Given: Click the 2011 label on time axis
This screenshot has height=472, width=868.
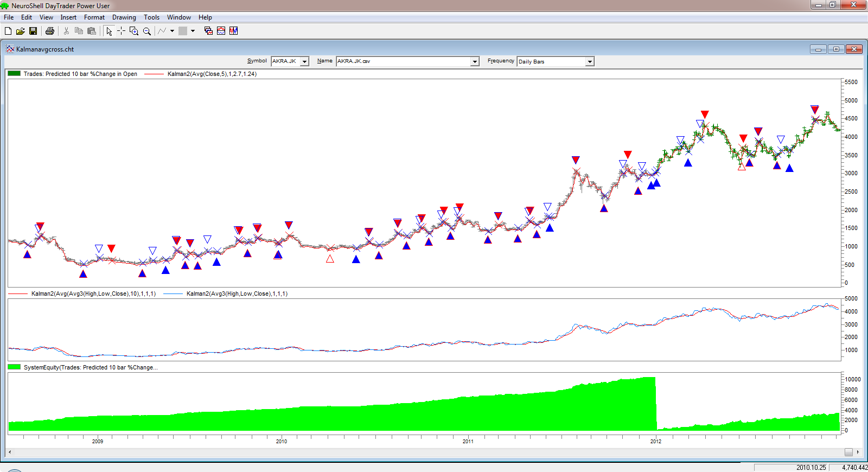Looking at the screenshot, I should coord(468,441).
